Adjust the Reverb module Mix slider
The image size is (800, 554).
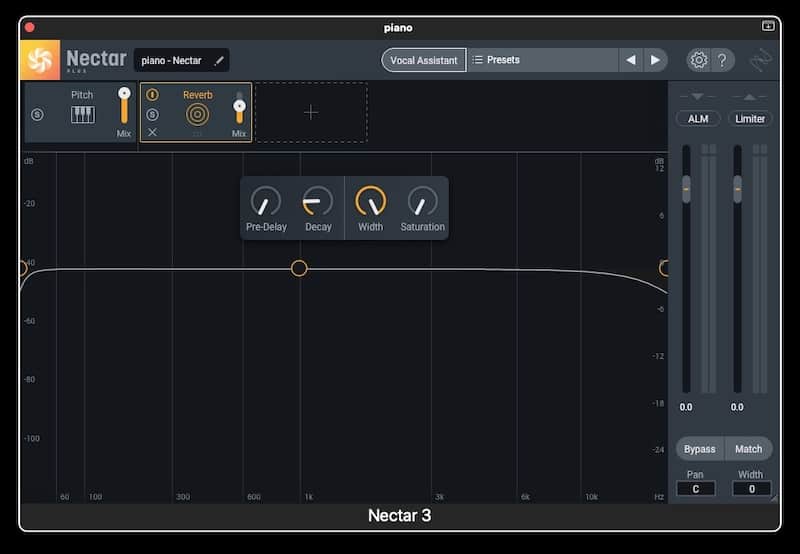point(239,107)
